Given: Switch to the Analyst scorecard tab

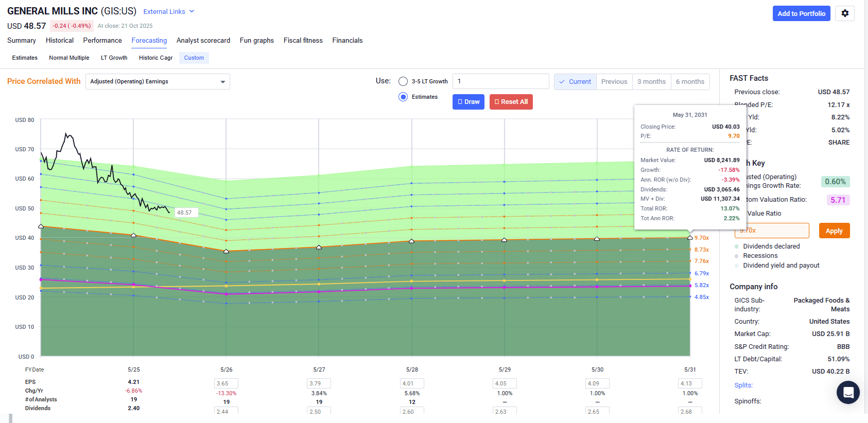Looking at the screenshot, I should pos(203,40).
